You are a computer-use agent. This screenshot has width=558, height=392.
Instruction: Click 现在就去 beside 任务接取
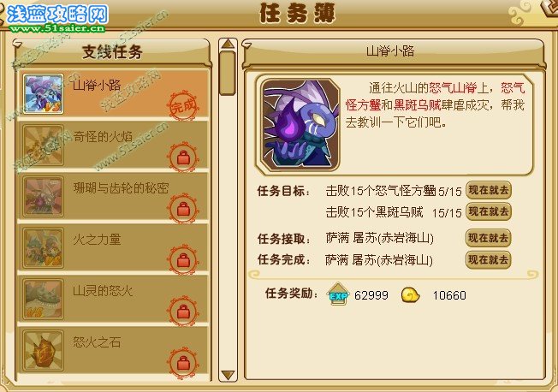[x=488, y=238]
